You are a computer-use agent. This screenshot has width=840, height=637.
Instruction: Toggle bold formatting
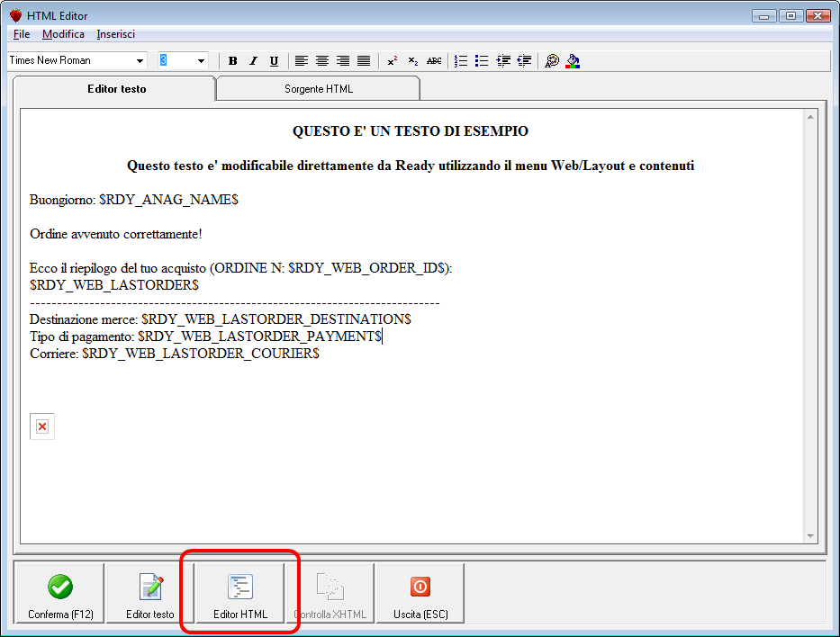pos(232,60)
